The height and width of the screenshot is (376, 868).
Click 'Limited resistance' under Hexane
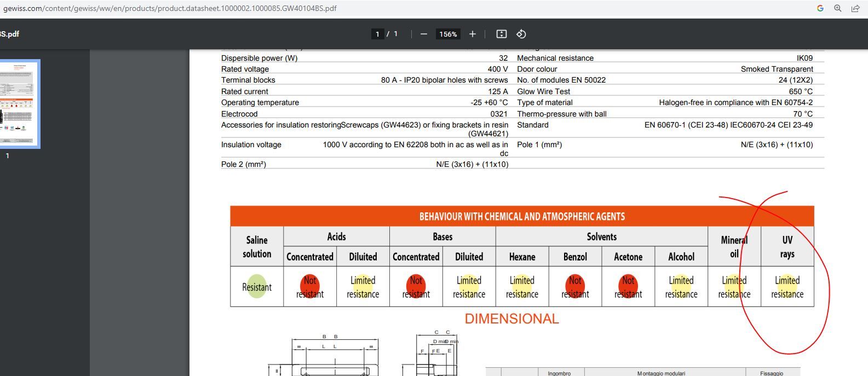click(522, 287)
